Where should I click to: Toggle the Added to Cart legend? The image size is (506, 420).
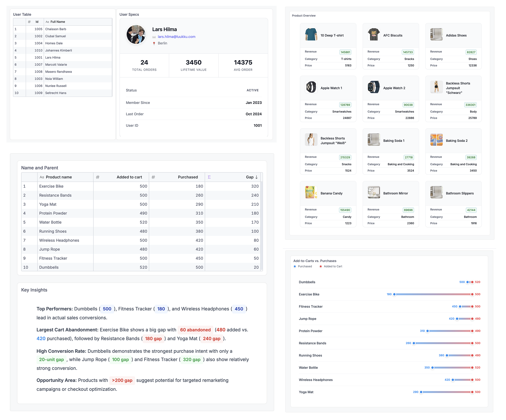point(331,266)
